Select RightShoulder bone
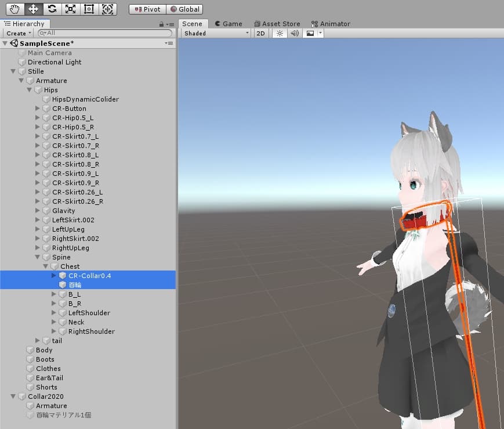The width and height of the screenshot is (504, 429). click(x=92, y=331)
